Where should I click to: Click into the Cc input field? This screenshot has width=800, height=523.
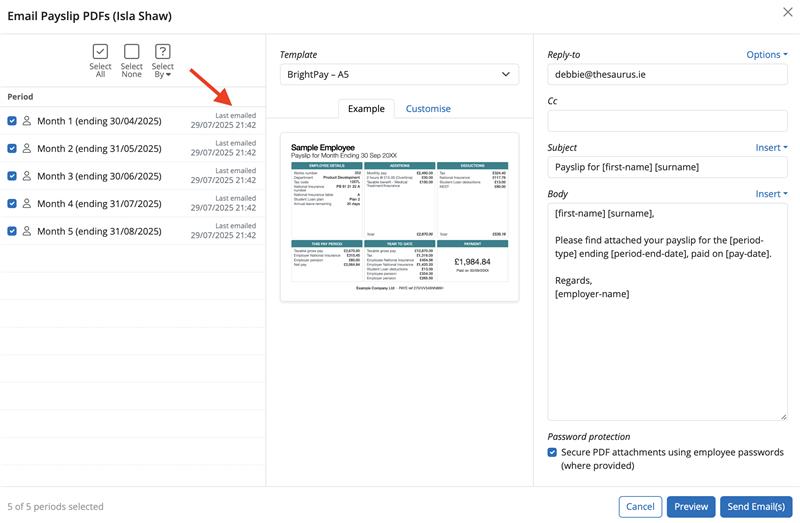coord(667,121)
